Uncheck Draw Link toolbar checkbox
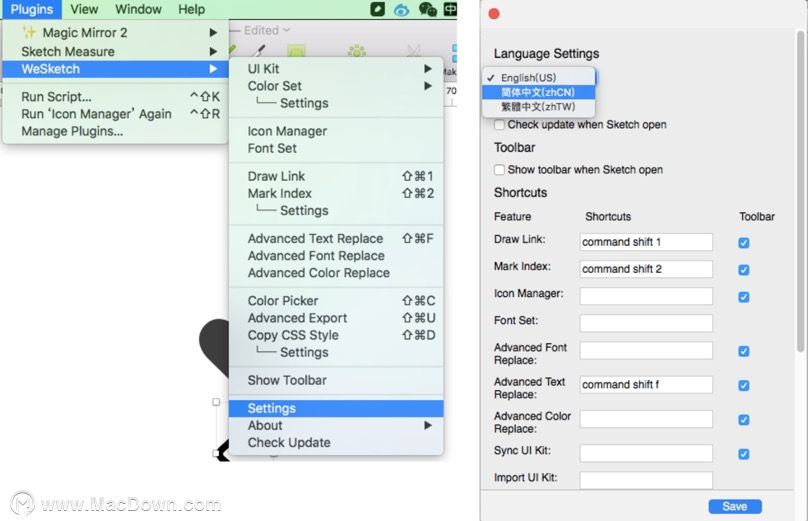808x521 pixels. (744, 243)
